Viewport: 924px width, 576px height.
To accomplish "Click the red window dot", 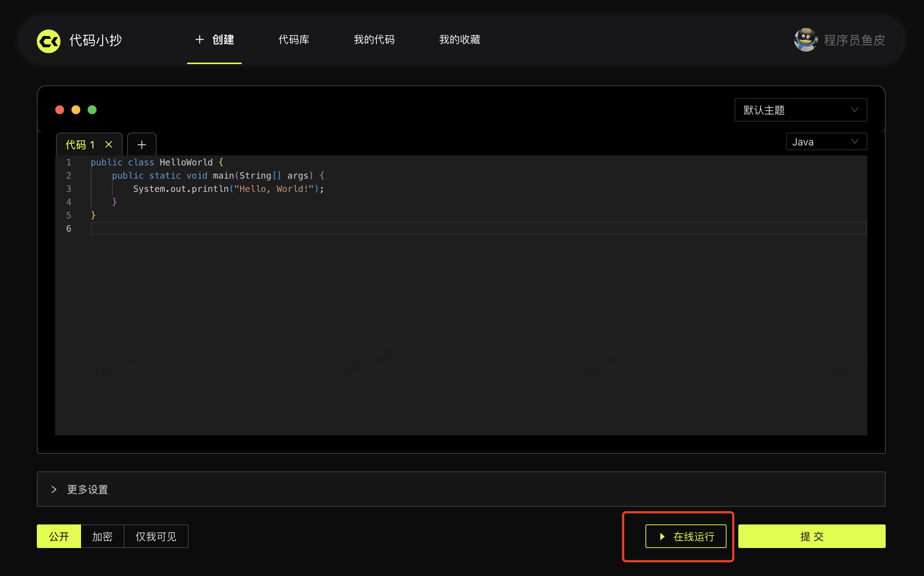I will [60, 110].
